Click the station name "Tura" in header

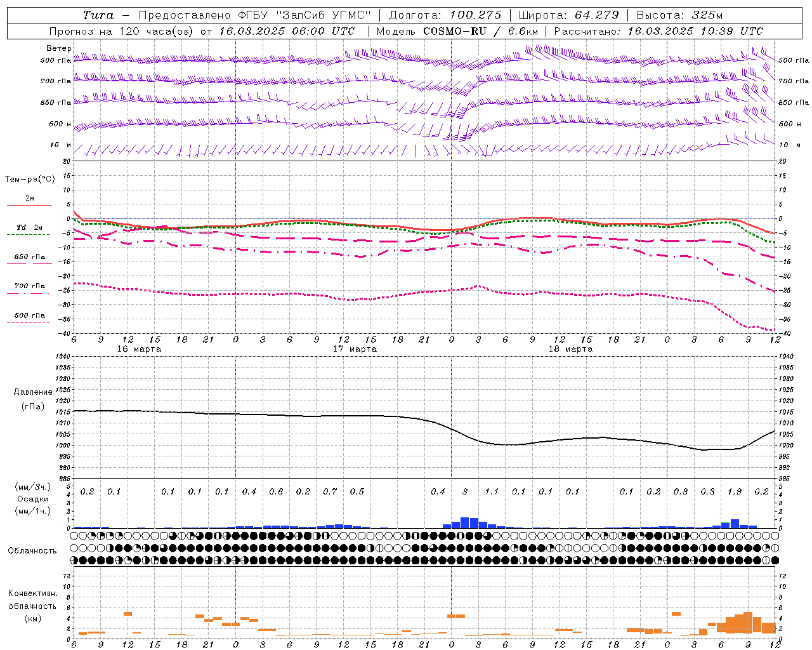click(x=98, y=15)
